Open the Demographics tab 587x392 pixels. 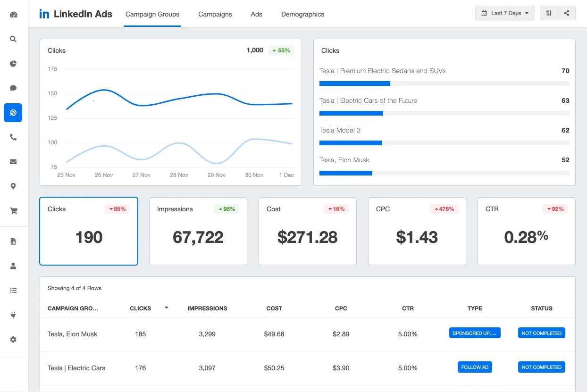pyautogui.click(x=302, y=14)
